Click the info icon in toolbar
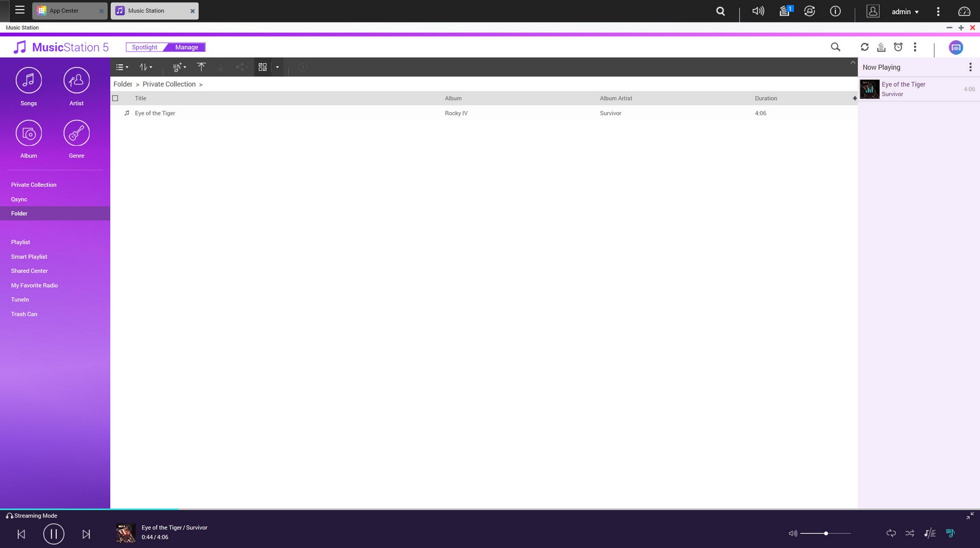 pyautogui.click(x=303, y=67)
